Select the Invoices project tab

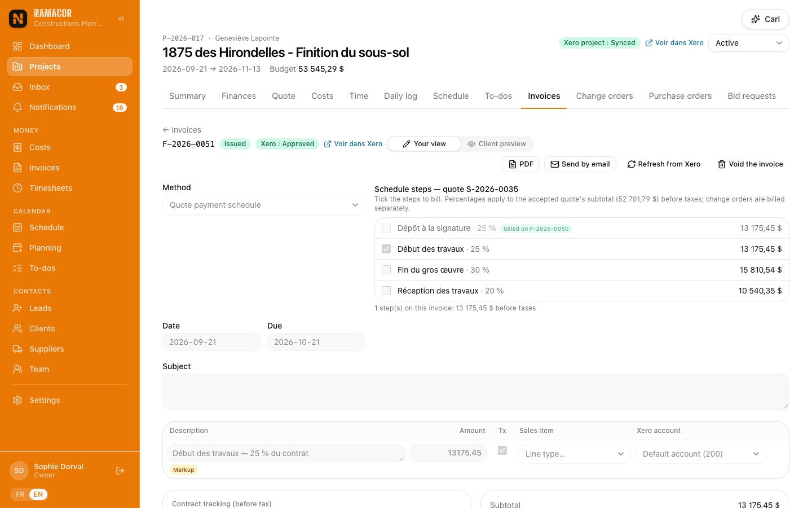coord(544,96)
